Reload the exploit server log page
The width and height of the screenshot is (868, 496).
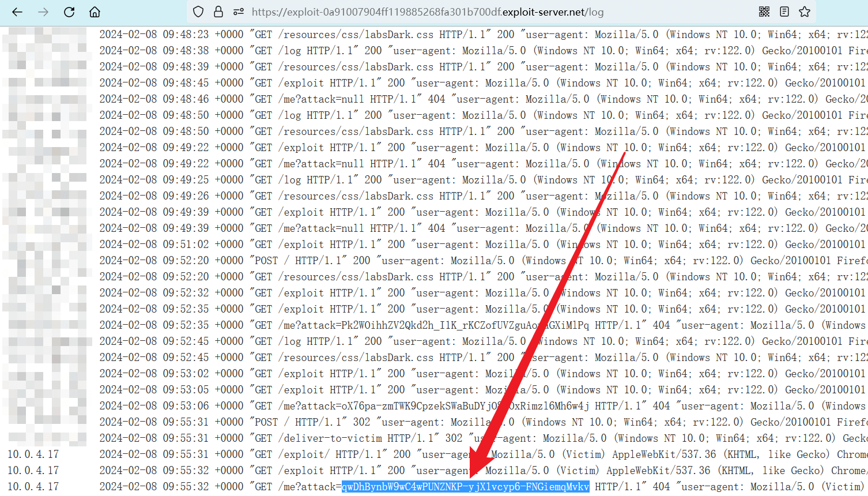(x=69, y=12)
